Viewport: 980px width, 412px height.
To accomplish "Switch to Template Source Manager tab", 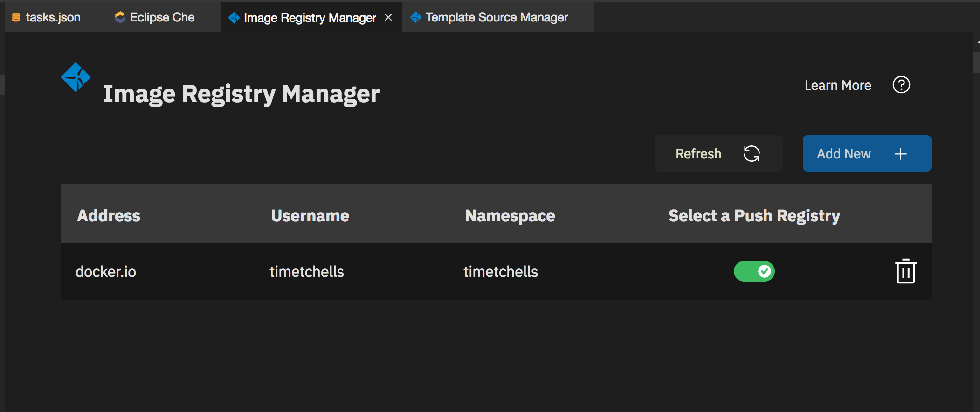I will click(497, 18).
